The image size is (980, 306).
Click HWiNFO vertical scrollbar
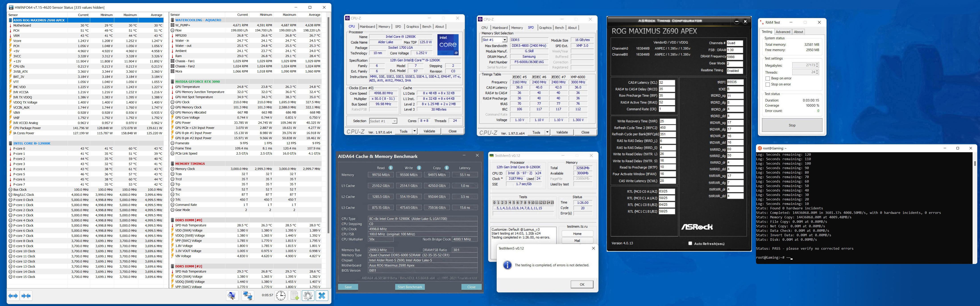click(328, 125)
